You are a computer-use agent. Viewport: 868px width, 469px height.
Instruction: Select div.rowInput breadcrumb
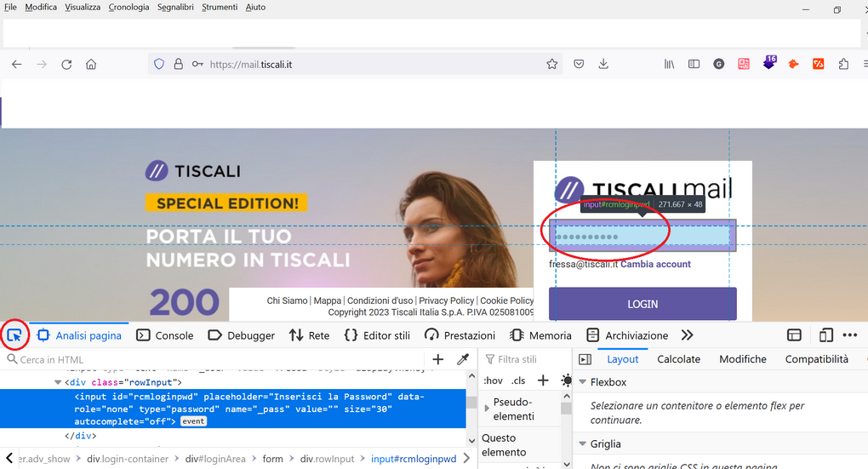(327, 459)
